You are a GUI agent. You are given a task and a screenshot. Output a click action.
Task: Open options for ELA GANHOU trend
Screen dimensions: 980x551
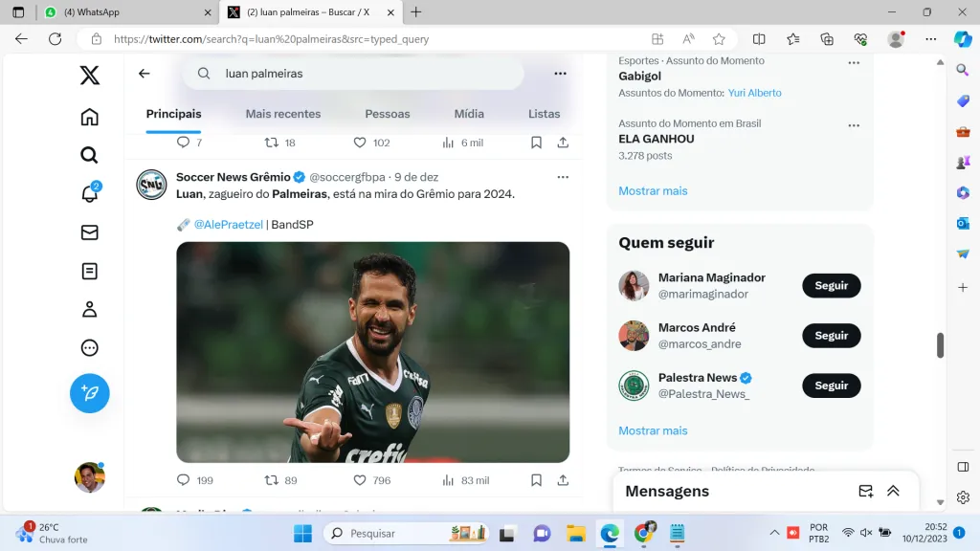853,124
